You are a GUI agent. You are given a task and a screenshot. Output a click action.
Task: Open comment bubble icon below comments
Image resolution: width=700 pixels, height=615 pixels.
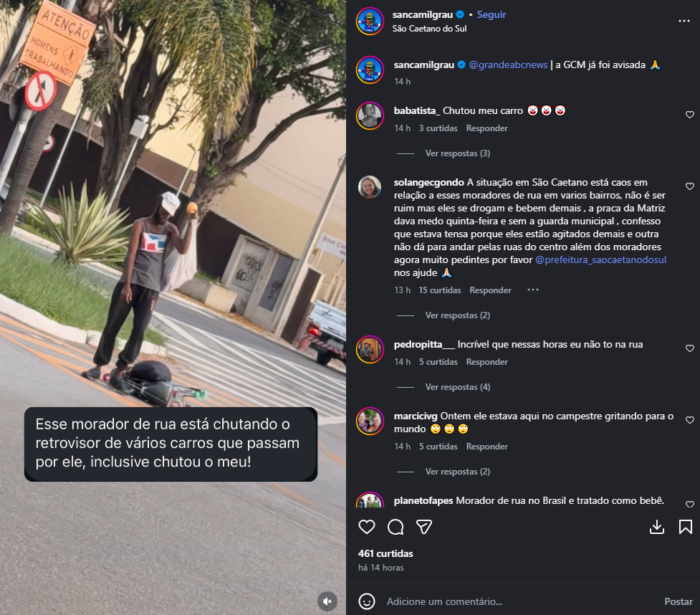coord(395,527)
